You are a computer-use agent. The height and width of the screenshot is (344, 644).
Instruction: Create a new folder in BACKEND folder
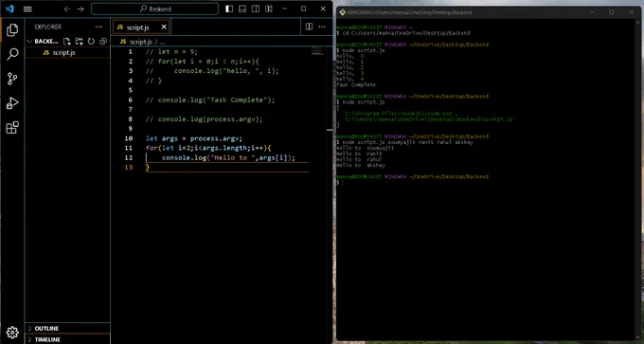point(79,41)
